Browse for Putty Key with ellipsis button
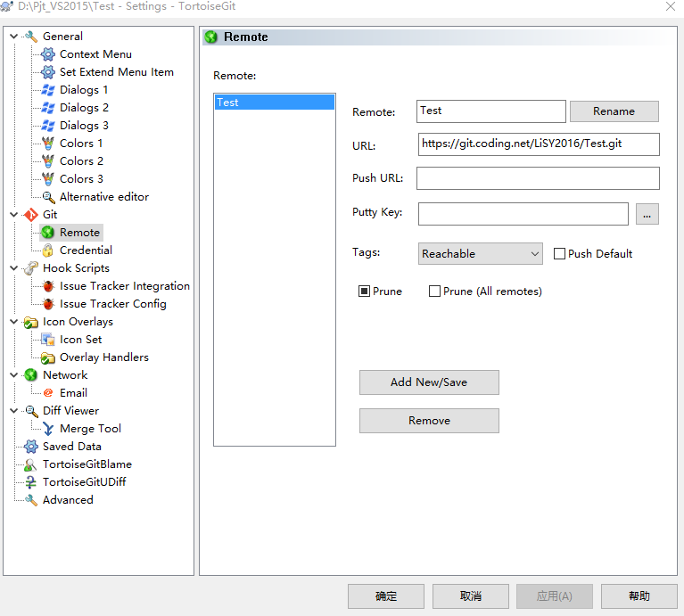Viewport: 684px width, 616px height. coord(647,214)
